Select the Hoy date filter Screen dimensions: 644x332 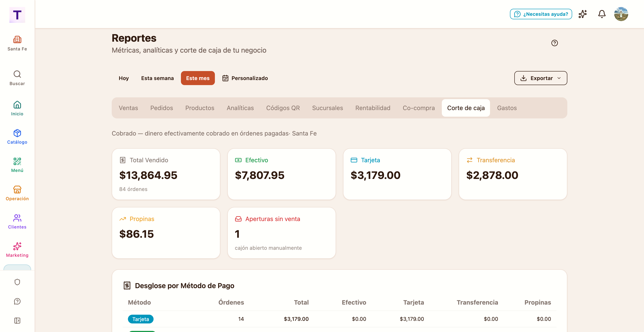tap(124, 78)
